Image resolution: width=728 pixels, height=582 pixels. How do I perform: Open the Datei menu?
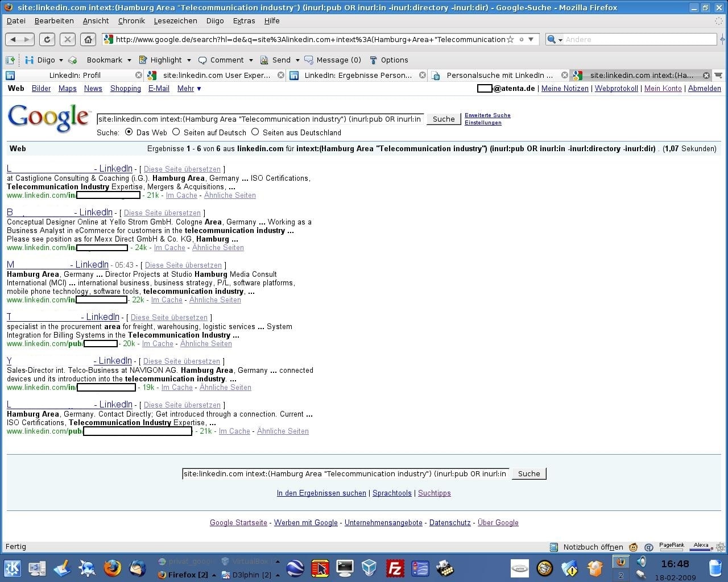tap(16, 20)
